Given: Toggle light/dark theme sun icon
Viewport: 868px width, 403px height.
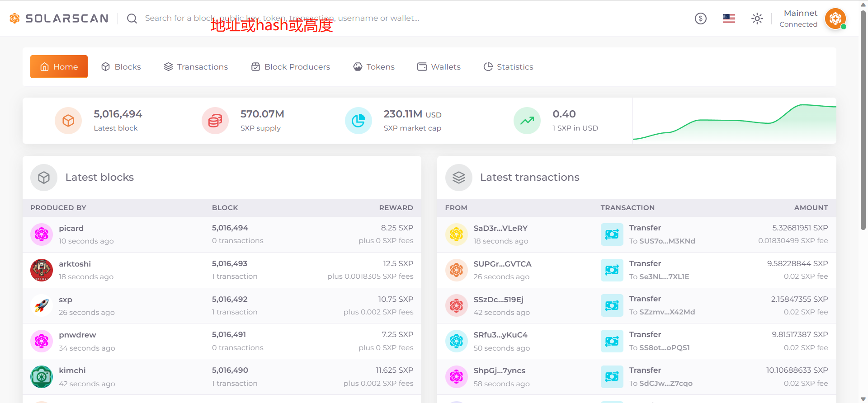Looking at the screenshot, I should (x=757, y=19).
